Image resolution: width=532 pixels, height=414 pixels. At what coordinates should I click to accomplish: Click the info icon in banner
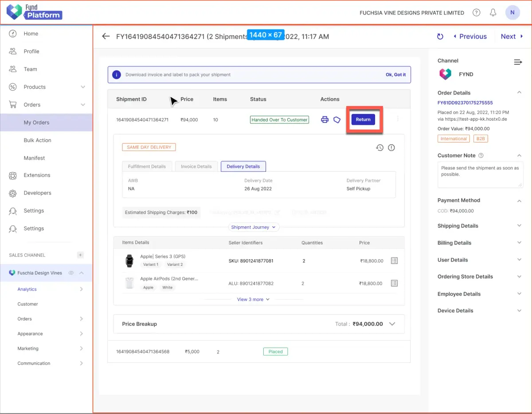point(116,75)
